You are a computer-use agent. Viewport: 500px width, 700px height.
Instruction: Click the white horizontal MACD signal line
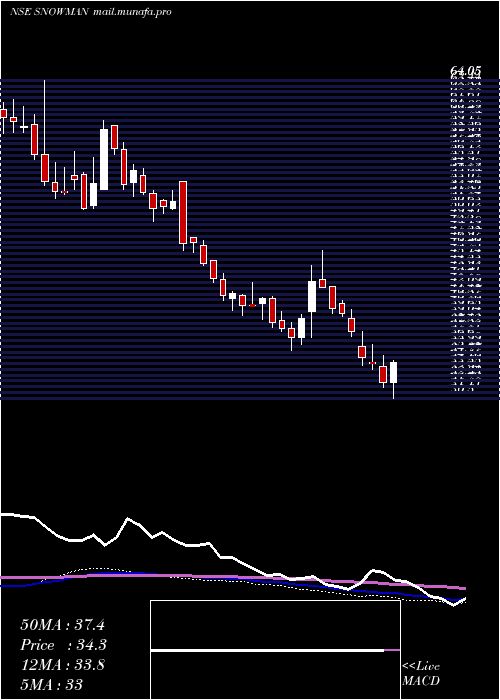pos(267,651)
